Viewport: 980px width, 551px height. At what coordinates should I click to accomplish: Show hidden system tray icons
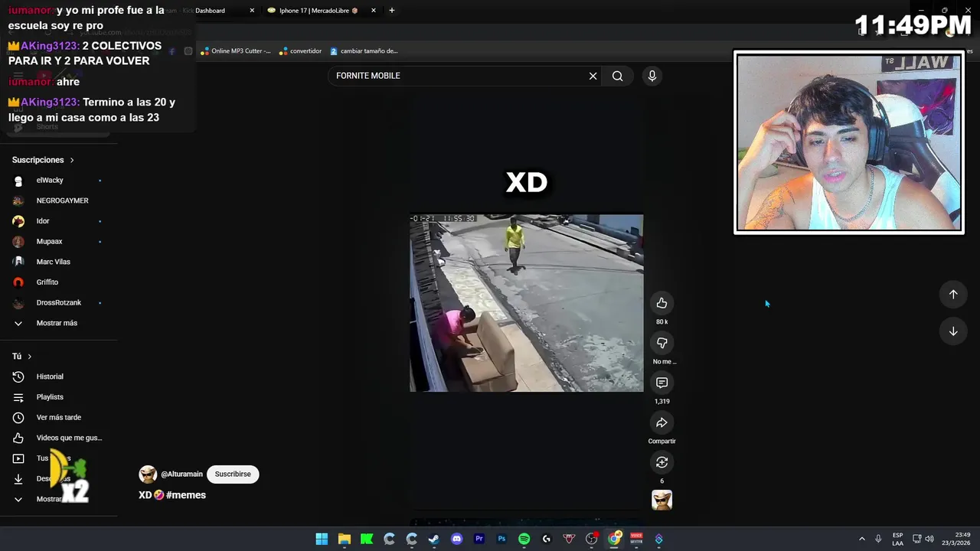862,539
